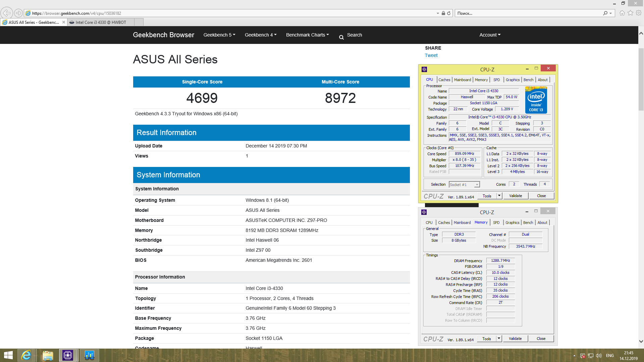This screenshot has width=644, height=362.
Task: Expand the Geekbench 5 dropdown menu
Action: tap(219, 35)
